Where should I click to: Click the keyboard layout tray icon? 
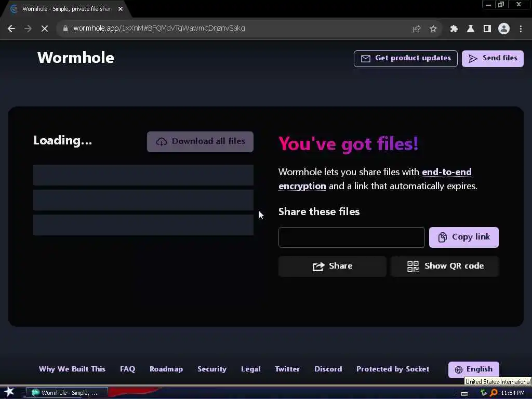[464, 393]
